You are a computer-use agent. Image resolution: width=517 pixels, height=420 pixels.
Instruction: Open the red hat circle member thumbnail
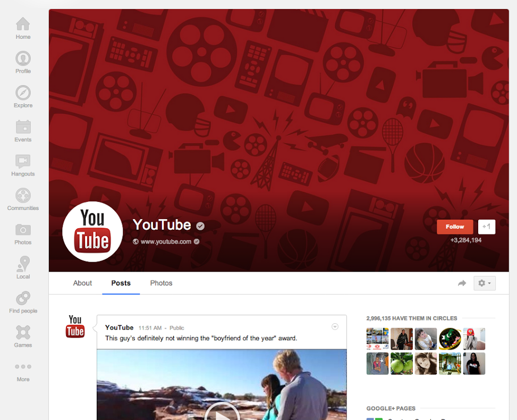point(474,339)
